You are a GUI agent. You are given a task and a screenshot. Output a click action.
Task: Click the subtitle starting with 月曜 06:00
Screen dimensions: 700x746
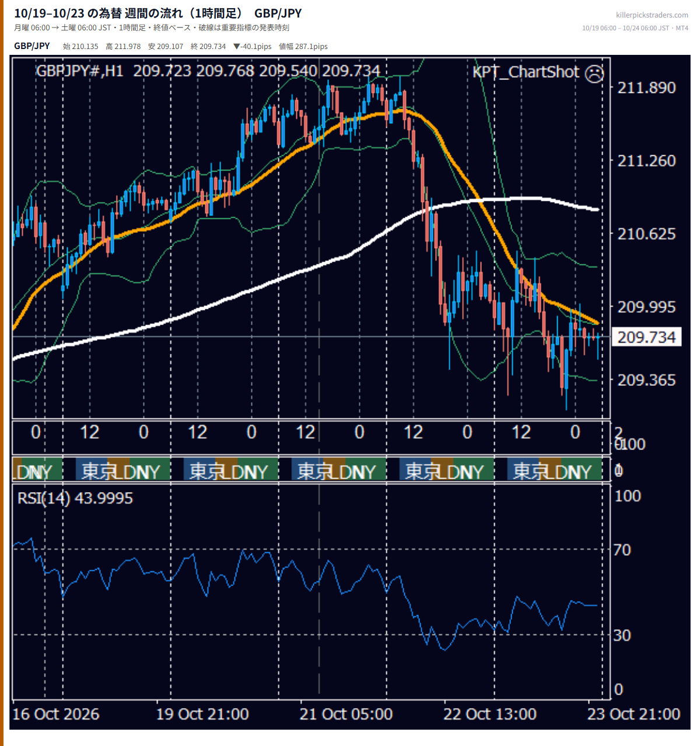pyautogui.click(x=152, y=27)
